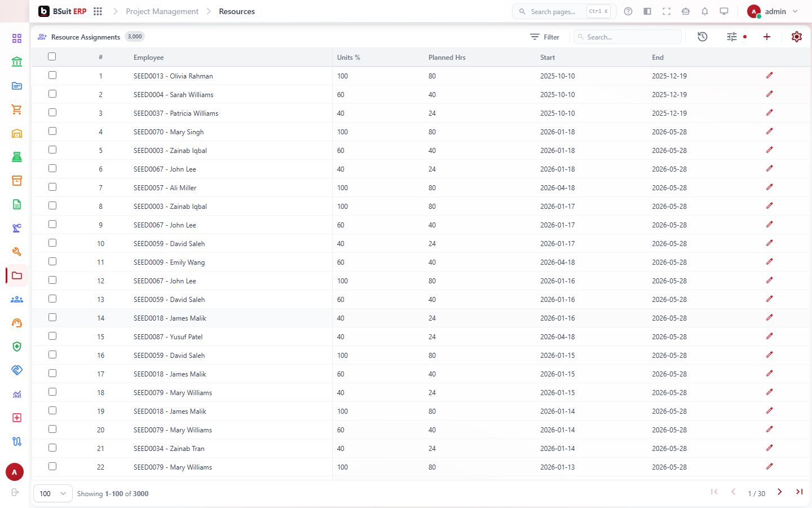Open the warehouse module icon in sidebar

point(17,133)
